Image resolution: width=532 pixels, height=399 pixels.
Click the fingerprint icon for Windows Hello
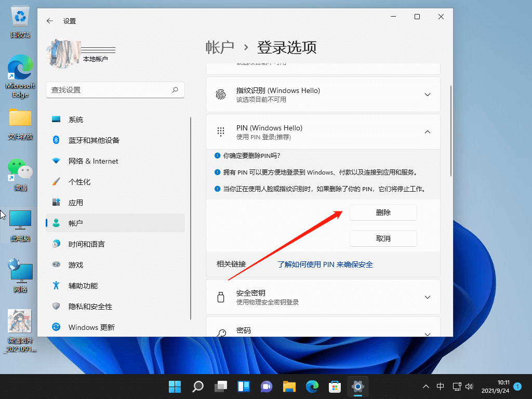point(221,94)
